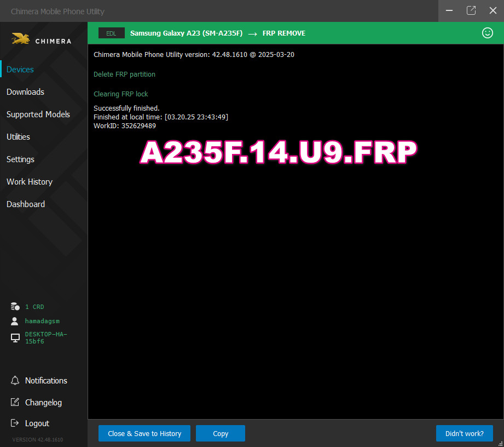Click the VERSION 42.48.1610 label
Image resolution: width=504 pixels, height=447 pixels.
pos(38,439)
